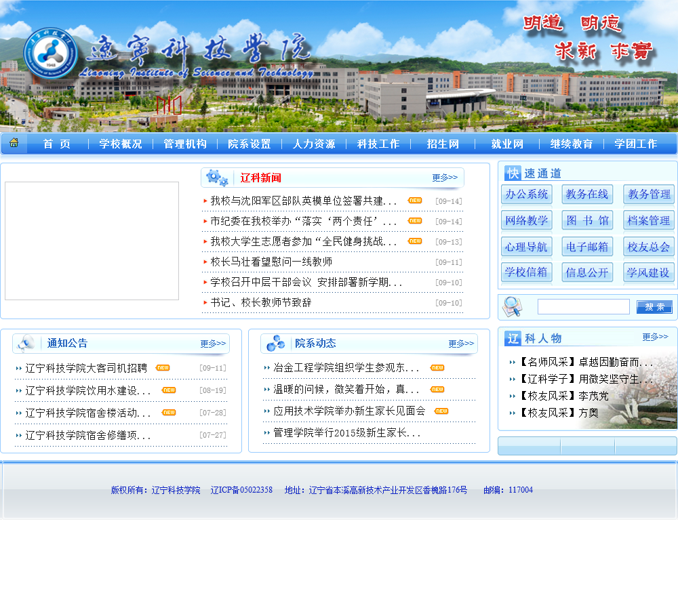Open news 校长马壮看望慰问一线教师

click(x=271, y=262)
